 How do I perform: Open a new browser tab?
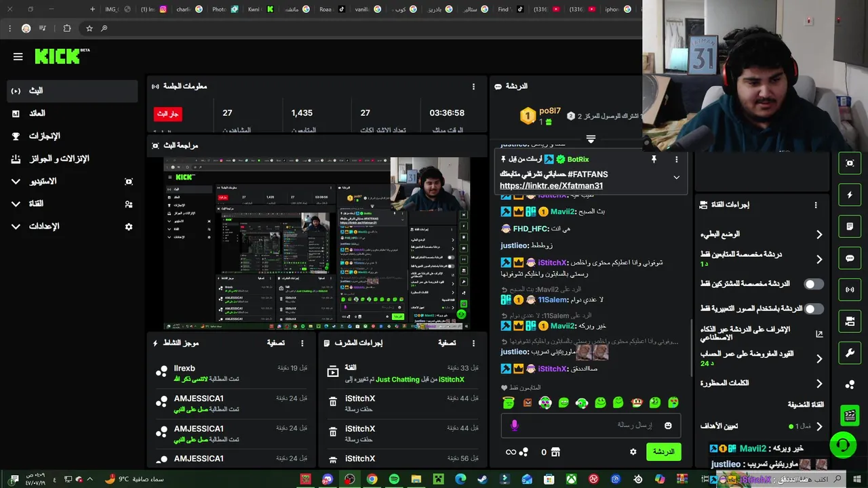click(x=92, y=9)
